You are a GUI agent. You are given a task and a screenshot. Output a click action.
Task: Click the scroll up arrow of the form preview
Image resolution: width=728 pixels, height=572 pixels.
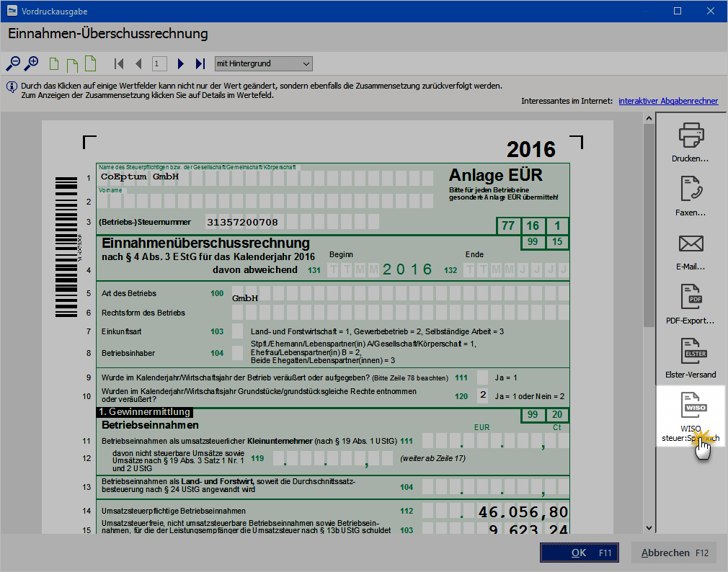click(649, 118)
